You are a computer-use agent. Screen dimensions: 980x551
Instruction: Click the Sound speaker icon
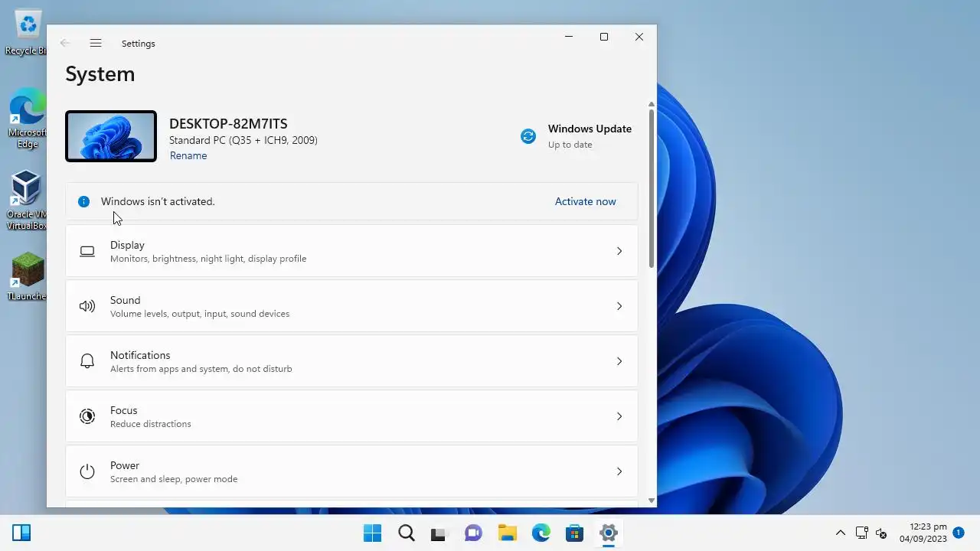point(87,306)
